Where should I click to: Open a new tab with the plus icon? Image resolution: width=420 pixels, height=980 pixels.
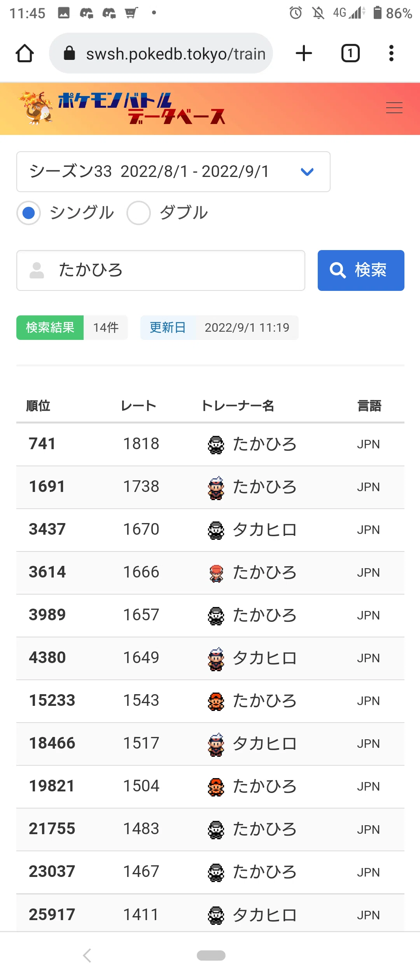(304, 53)
